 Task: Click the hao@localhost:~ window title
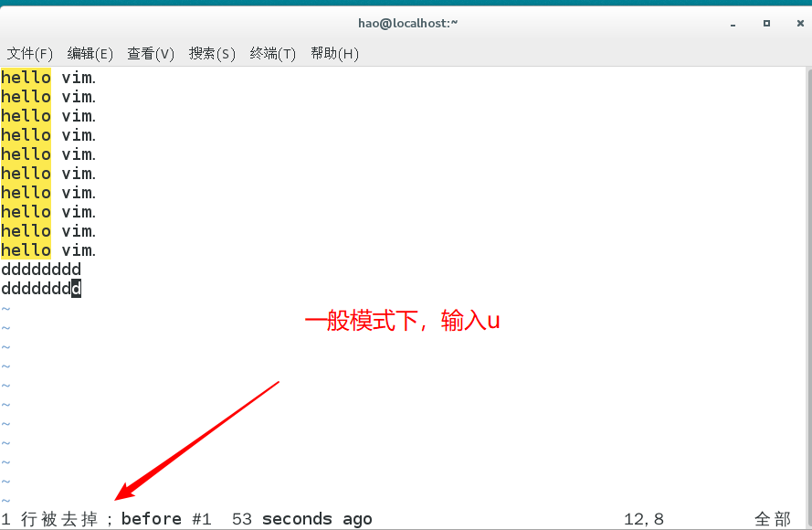point(407,24)
